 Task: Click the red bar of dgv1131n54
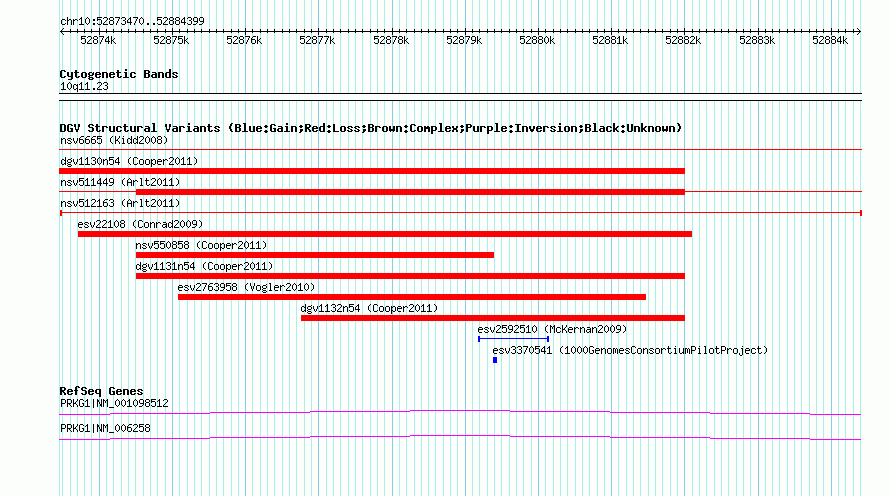click(410, 276)
